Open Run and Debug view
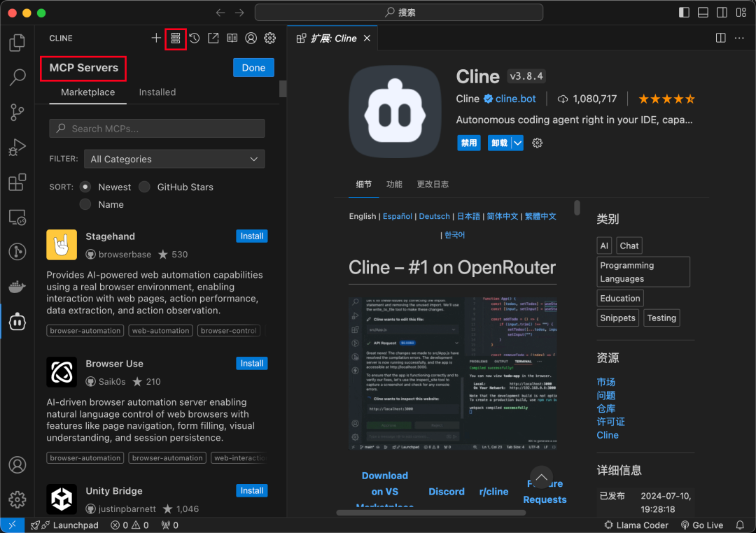756x533 pixels. click(17, 147)
